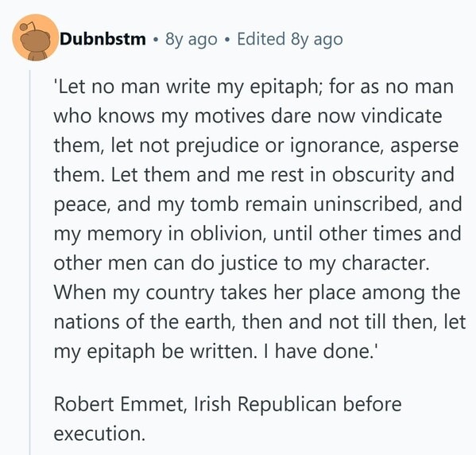Select the word "prejudice" in the comment
Viewport: 476px width, 455px height.
pyautogui.click(x=217, y=146)
